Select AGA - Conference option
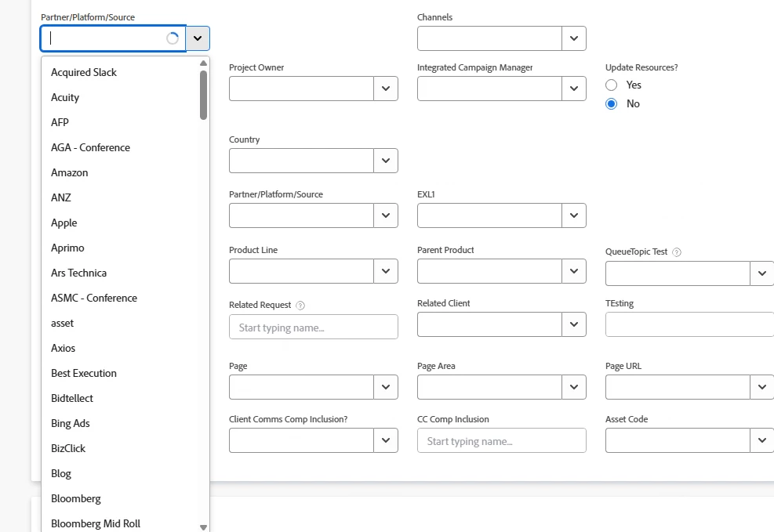This screenshot has height=532, width=774. click(121, 147)
